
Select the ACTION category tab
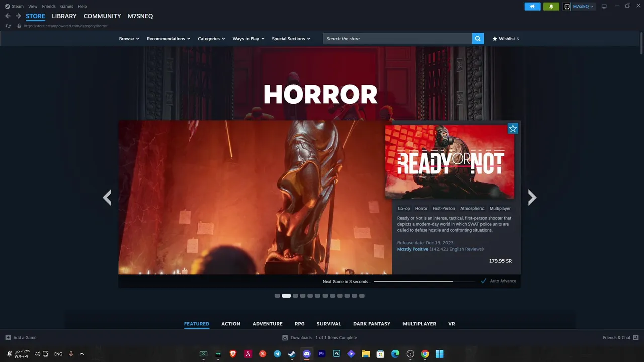(x=231, y=324)
